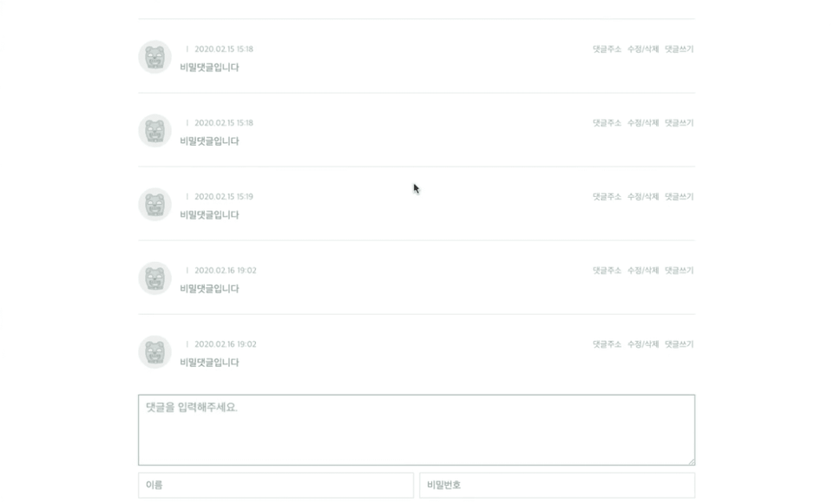Click the avatar of the second 15:18 comment
This screenshot has height=504, width=833.
[154, 131]
